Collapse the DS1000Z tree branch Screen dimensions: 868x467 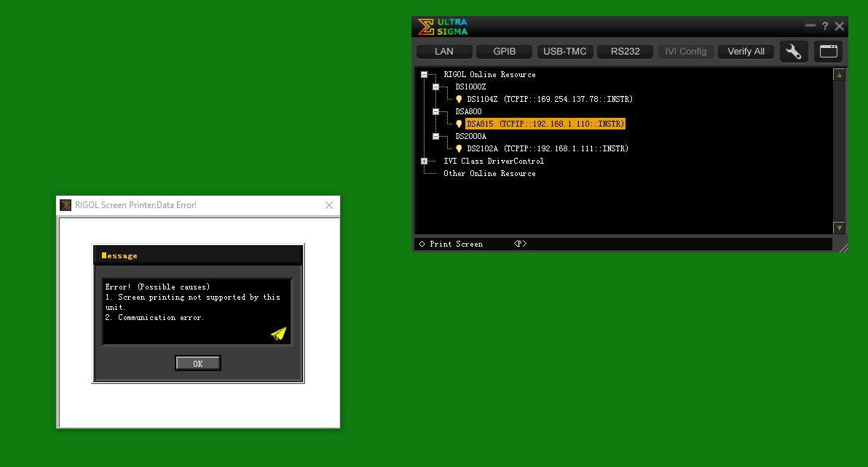pyautogui.click(x=435, y=87)
